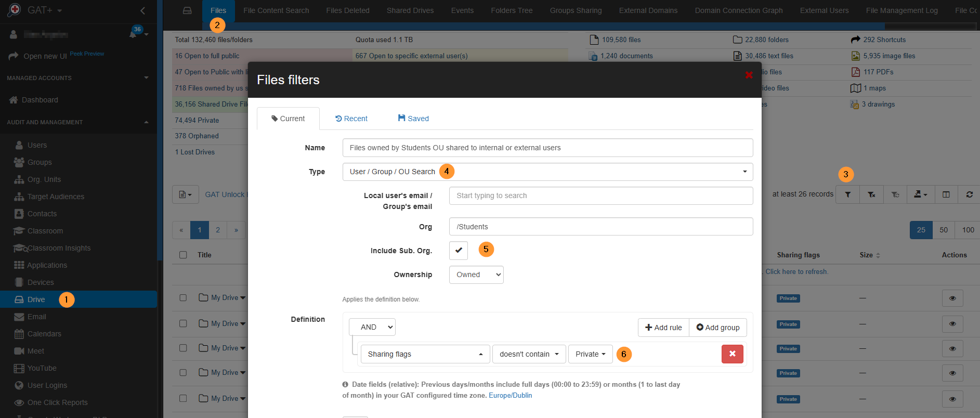Show 100 records per page
The height and width of the screenshot is (418, 980).
968,230
